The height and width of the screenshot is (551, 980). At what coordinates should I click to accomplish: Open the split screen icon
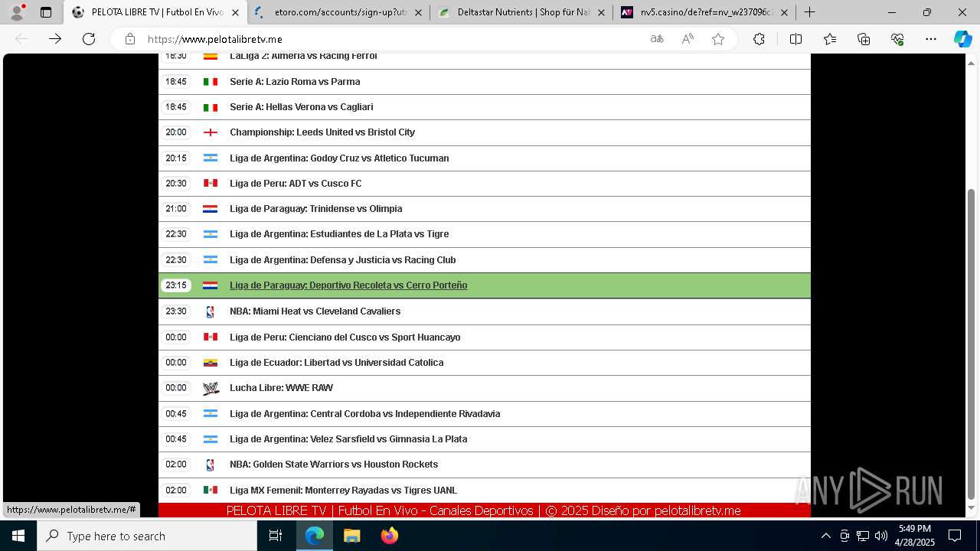(x=795, y=39)
